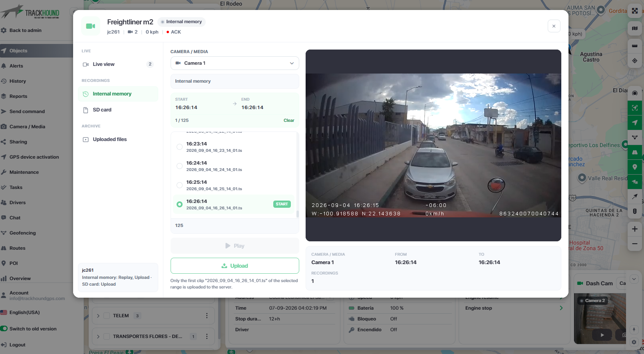Click the POI pin icon
The height and width of the screenshot is (354, 644).
point(4,263)
